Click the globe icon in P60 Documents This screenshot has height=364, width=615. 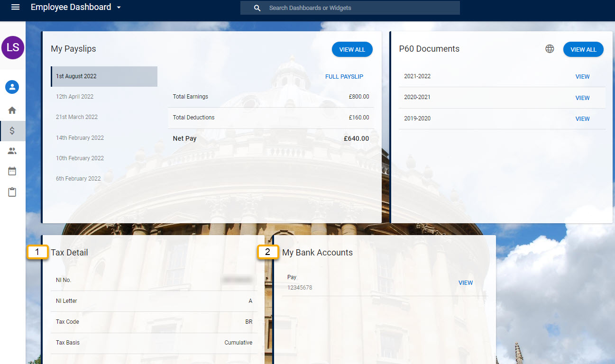550,49
